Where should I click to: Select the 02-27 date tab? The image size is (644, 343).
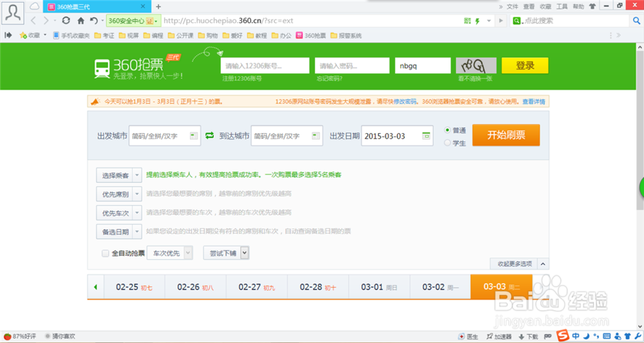257,287
